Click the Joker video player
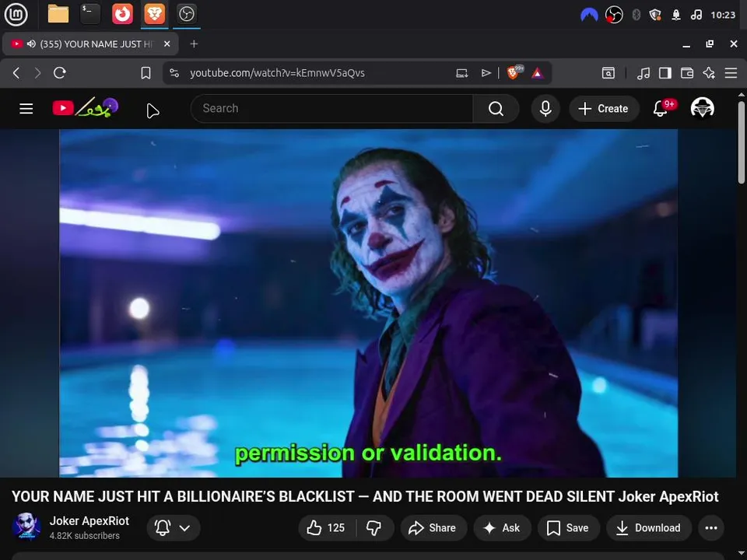This screenshot has width=747, height=560. pyautogui.click(x=368, y=303)
